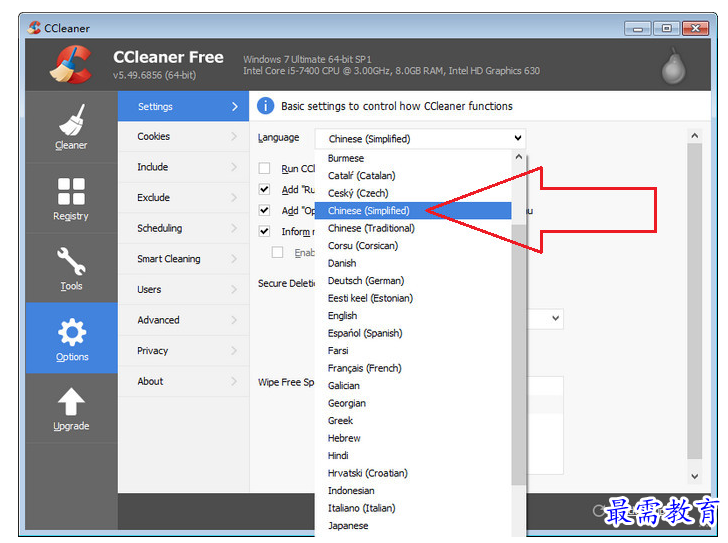Select the Include tab
Viewport: 728px width, 543px height.
pos(183,167)
